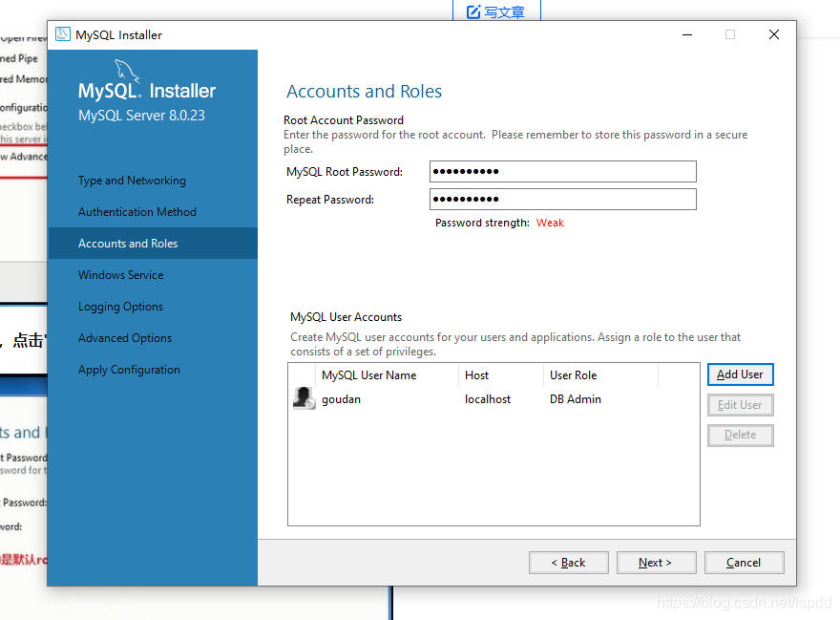Select the Accounts and Roles step

(x=153, y=244)
